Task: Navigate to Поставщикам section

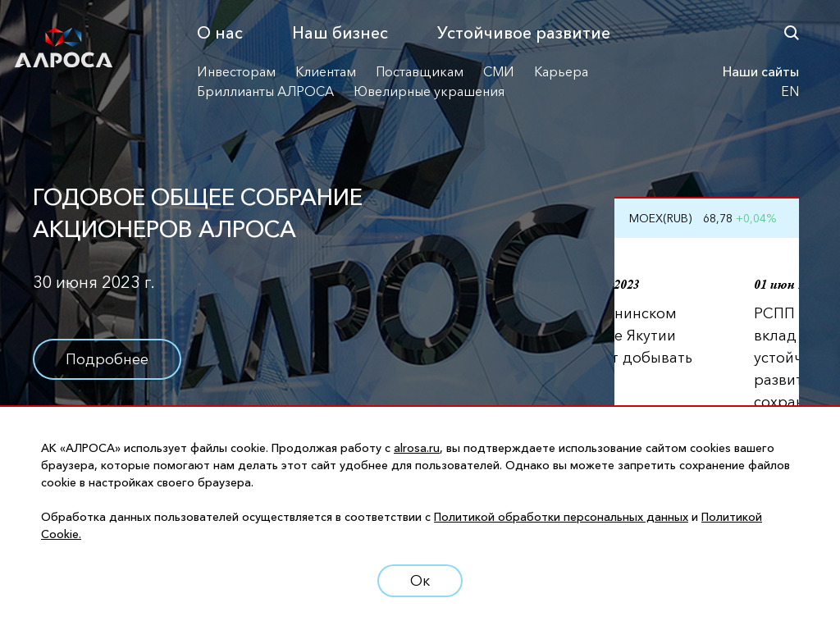Action: (419, 72)
